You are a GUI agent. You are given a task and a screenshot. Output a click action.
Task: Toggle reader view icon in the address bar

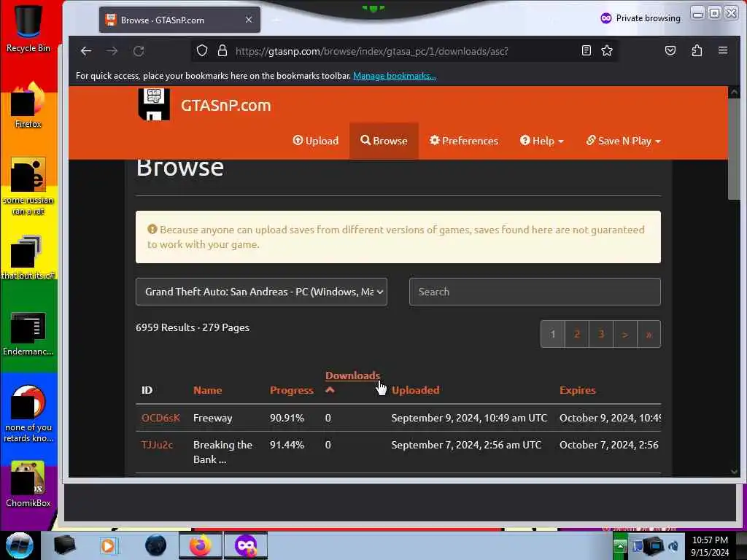pos(587,50)
